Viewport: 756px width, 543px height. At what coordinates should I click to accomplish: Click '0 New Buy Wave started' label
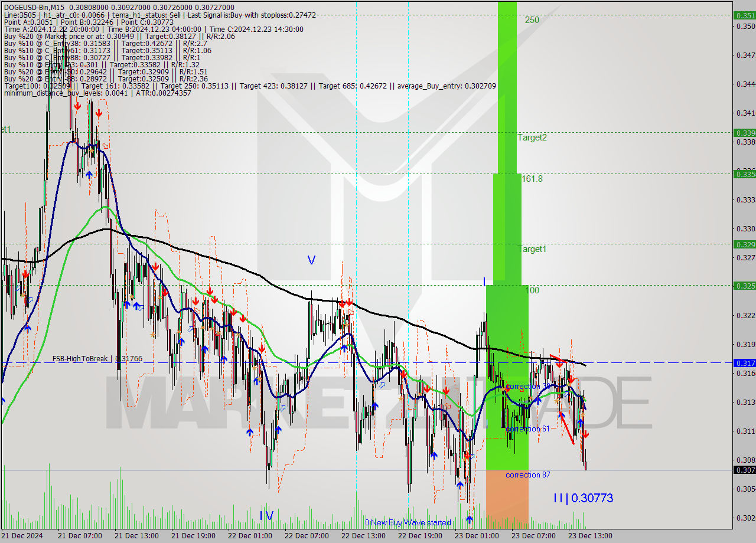tap(408, 522)
